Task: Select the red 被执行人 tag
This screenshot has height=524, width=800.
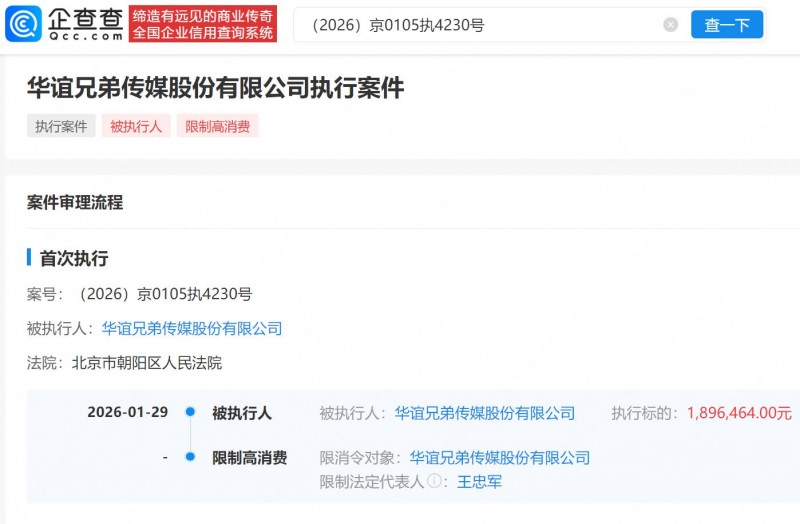Action: pos(136,126)
